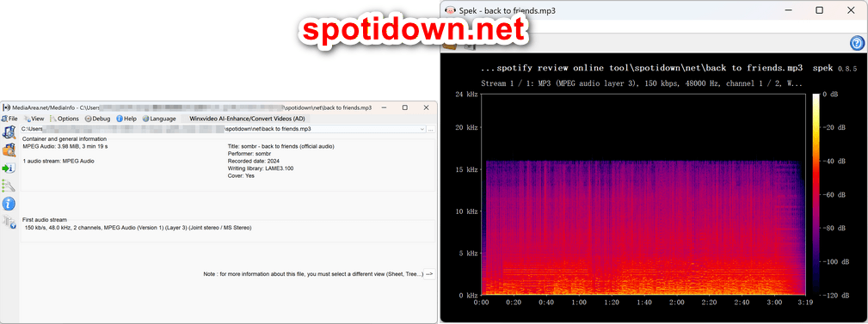Click the Open File icon in MediaInfo sidebar
This screenshot has height=324, width=868.
[x=9, y=132]
